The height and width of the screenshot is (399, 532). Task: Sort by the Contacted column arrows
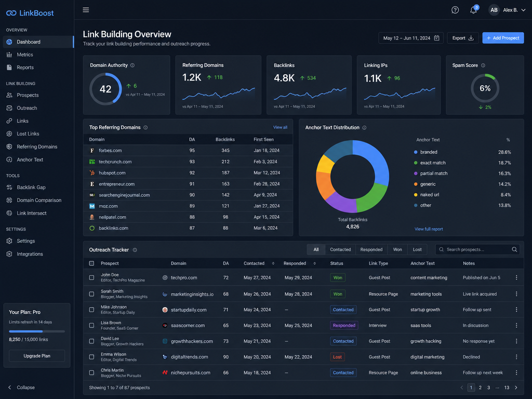point(273,263)
